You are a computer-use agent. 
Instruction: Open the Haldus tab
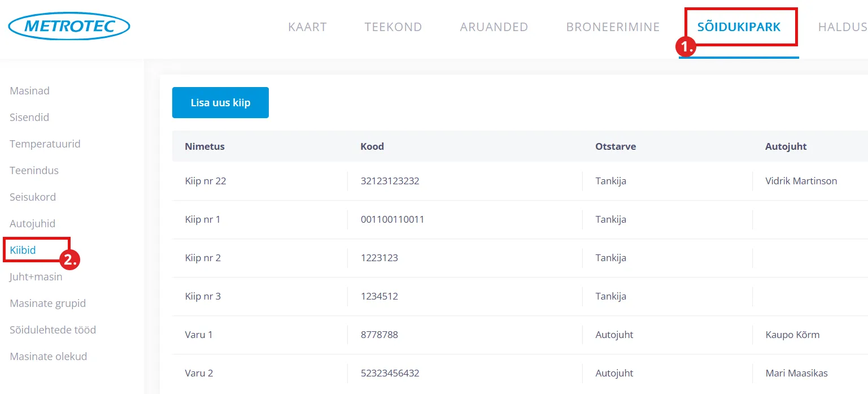click(842, 27)
